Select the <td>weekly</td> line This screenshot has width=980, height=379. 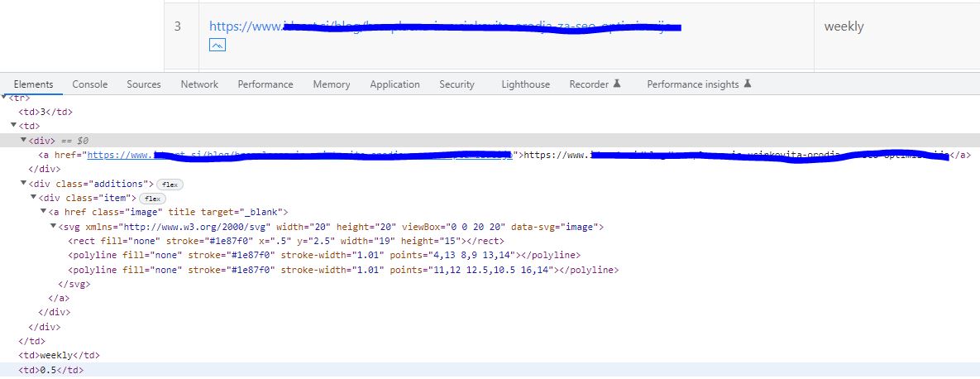point(59,355)
